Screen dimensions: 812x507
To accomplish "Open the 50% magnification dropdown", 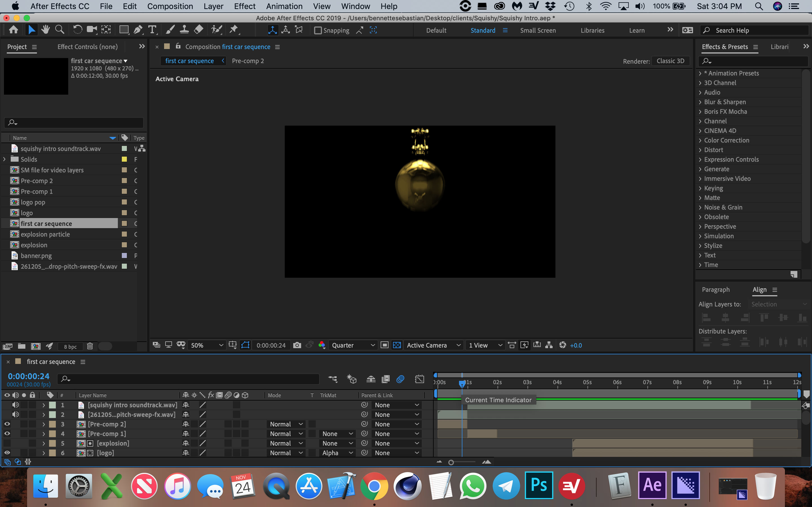I will 207,345.
